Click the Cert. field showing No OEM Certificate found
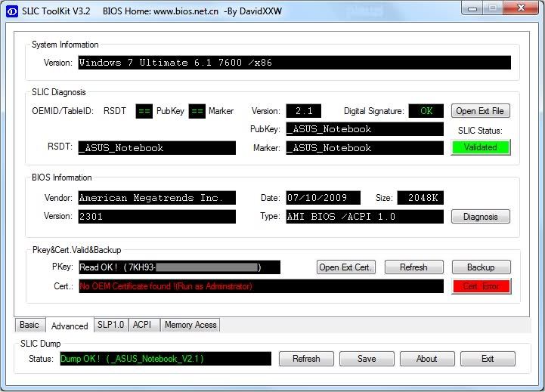This screenshot has width=545, height=392. pyautogui.click(x=261, y=286)
